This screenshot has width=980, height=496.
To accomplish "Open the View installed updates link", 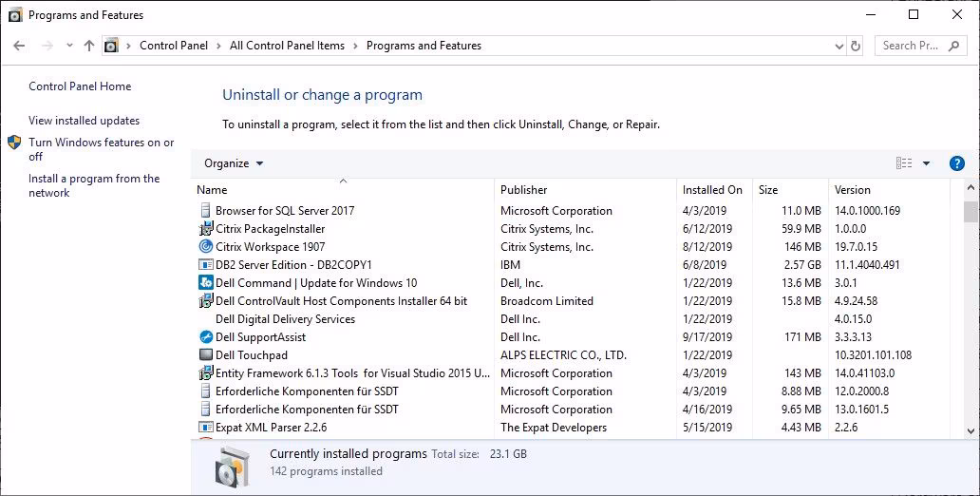I will 84,121.
